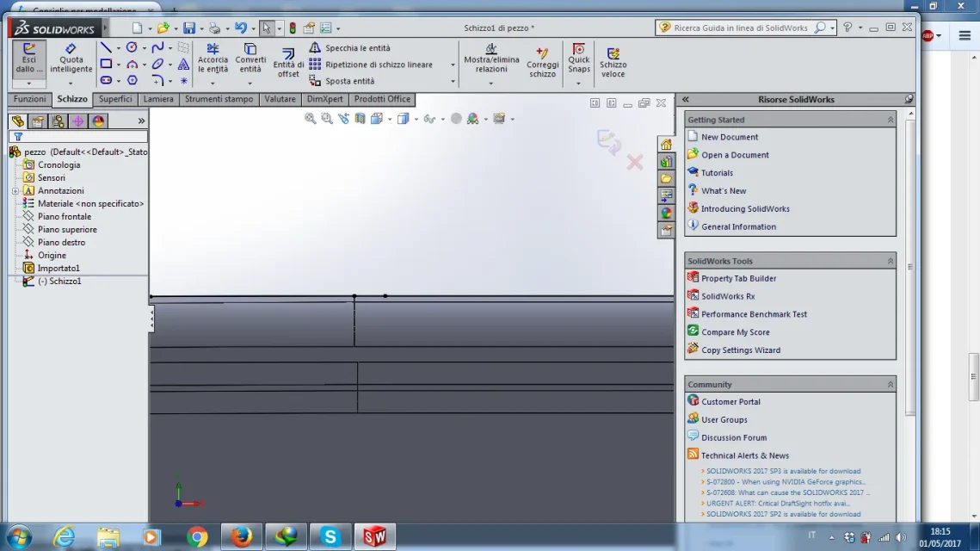980x551 pixels.
Task: Open Skype from the Windows taskbar
Action: click(330, 536)
